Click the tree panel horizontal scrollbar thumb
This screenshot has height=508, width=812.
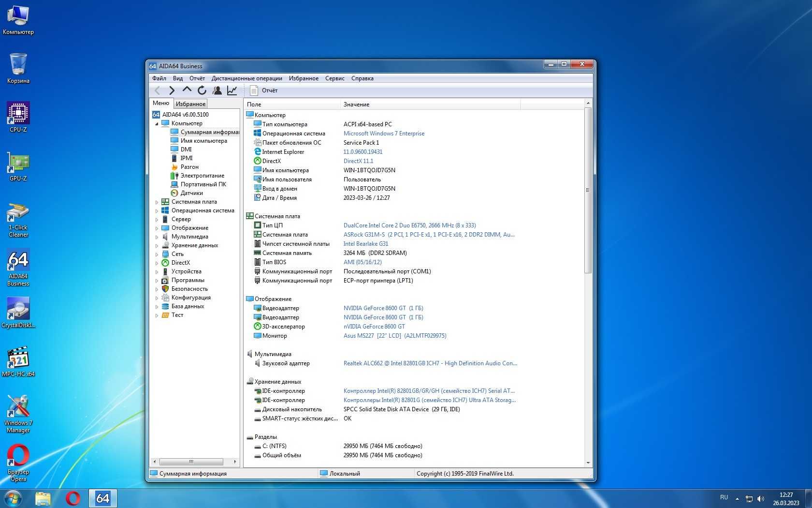(x=191, y=462)
